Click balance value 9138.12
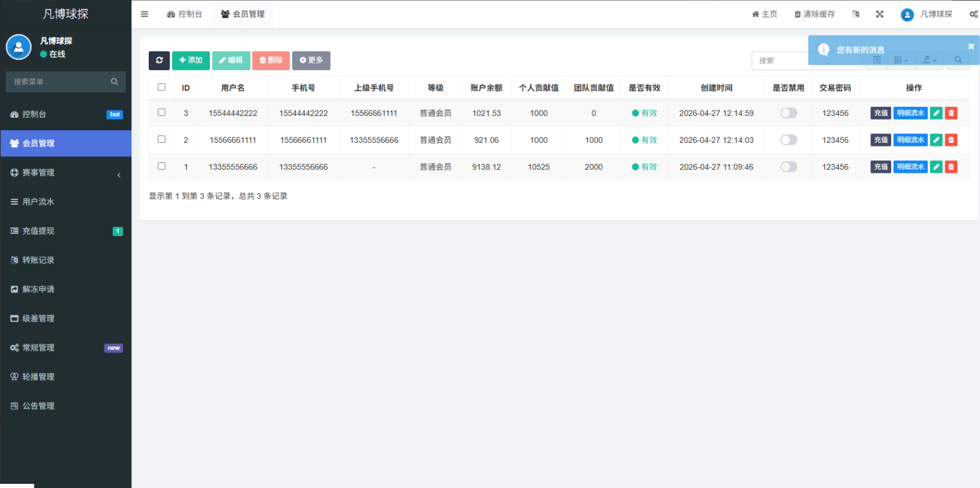The image size is (980, 488). [x=486, y=167]
